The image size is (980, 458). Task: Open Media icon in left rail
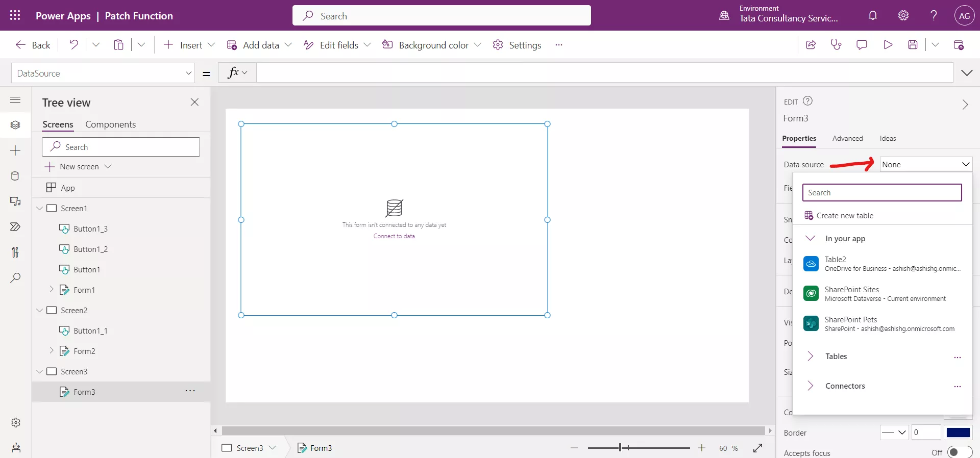(15, 201)
